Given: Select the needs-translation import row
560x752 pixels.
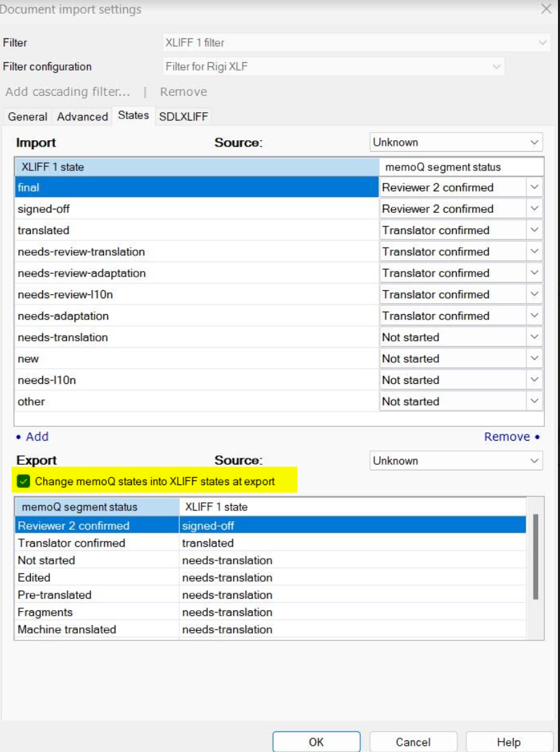Looking at the screenshot, I should click(197, 337).
